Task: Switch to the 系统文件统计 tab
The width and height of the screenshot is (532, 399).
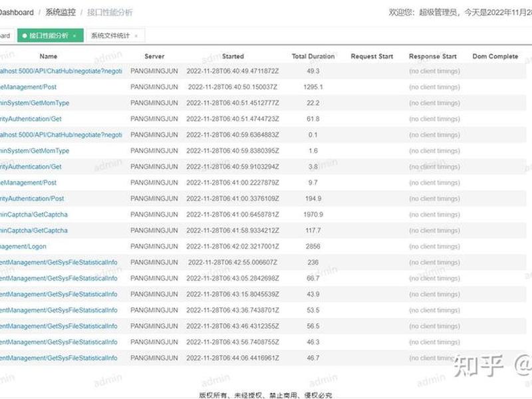Action: 110,36
